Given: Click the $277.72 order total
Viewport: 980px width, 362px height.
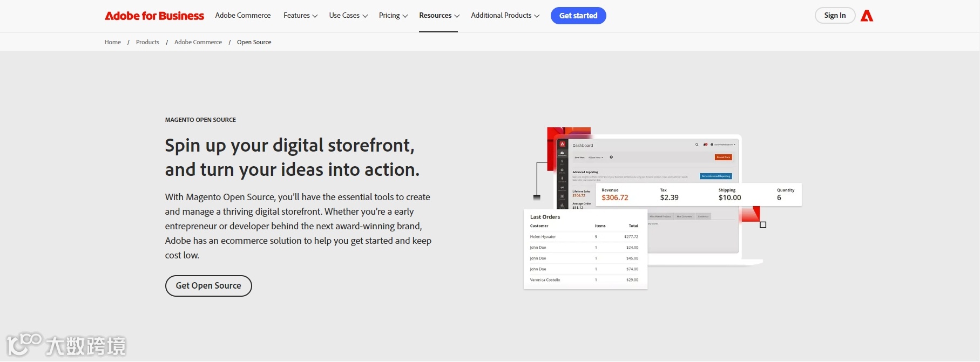Looking at the screenshot, I should (x=631, y=237).
